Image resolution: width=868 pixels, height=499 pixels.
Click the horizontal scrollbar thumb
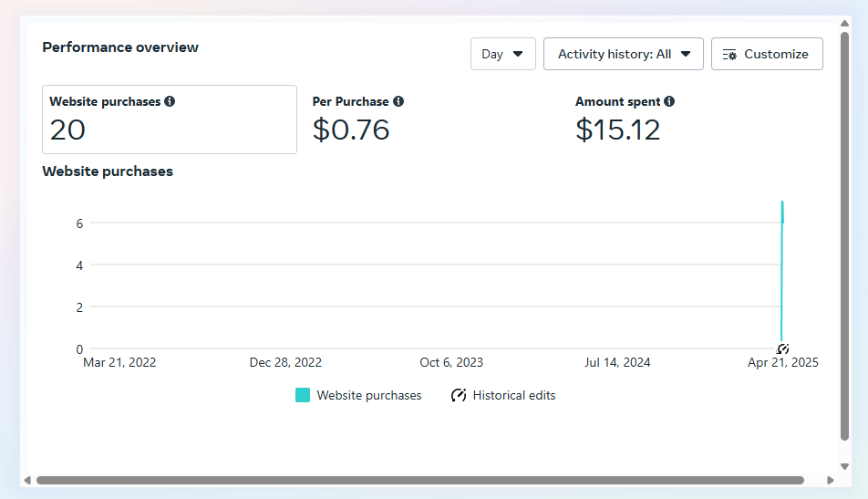[419, 480]
